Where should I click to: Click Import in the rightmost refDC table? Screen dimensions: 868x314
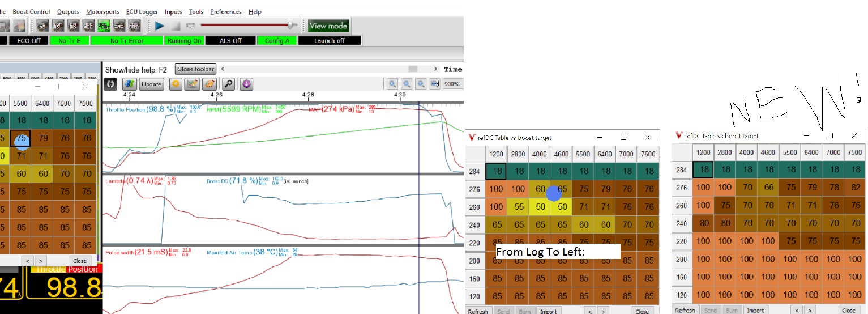[x=755, y=310]
